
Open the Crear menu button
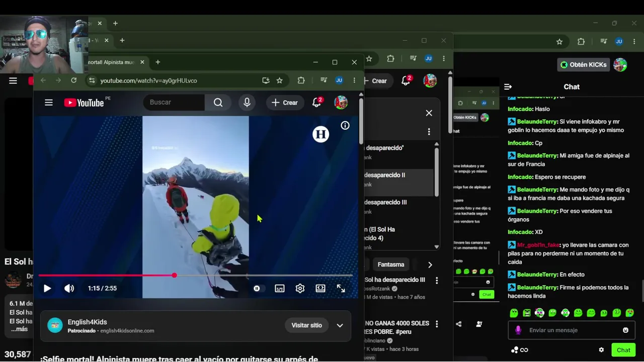(x=285, y=103)
